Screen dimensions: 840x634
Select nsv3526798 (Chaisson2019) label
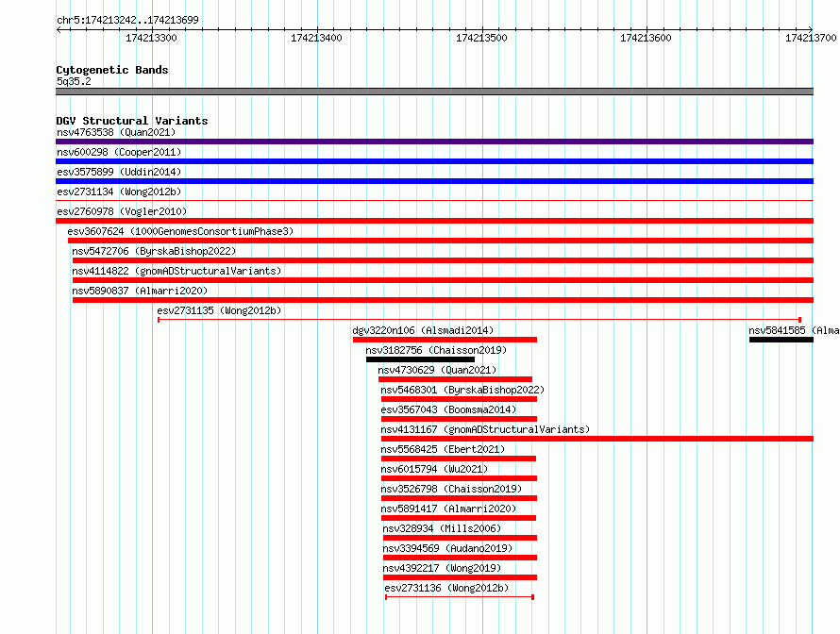tap(451, 489)
